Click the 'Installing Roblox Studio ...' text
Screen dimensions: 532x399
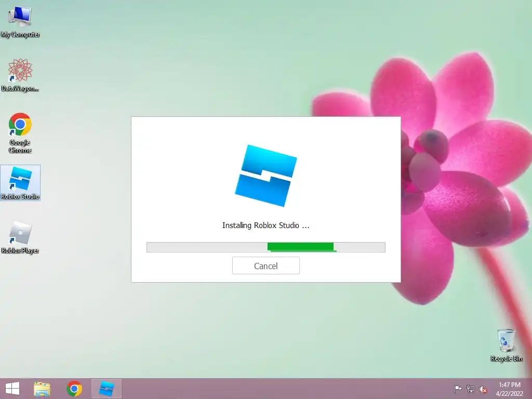[x=265, y=225]
